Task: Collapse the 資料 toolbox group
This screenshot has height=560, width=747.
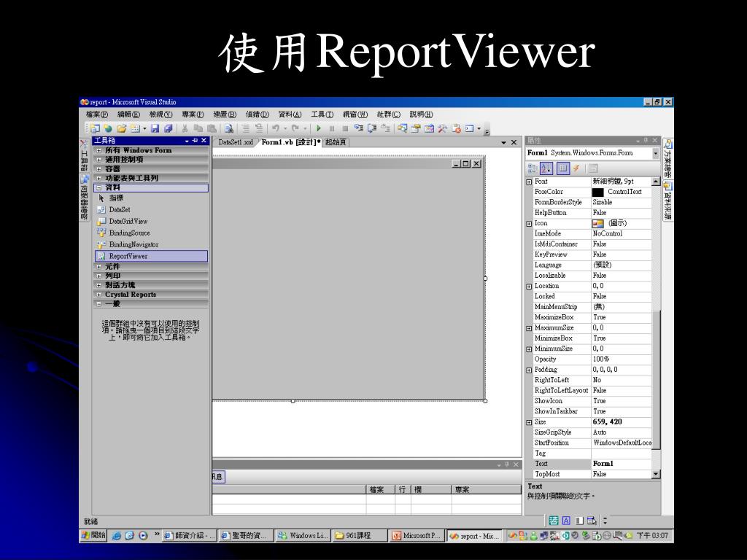Action: pyautogui.click(x=99, y=187)
